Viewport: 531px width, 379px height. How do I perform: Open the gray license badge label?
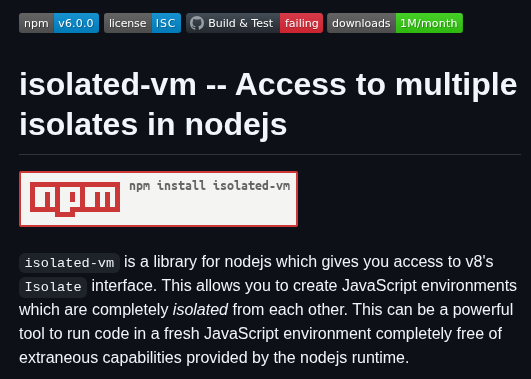[x=128, y=23]
